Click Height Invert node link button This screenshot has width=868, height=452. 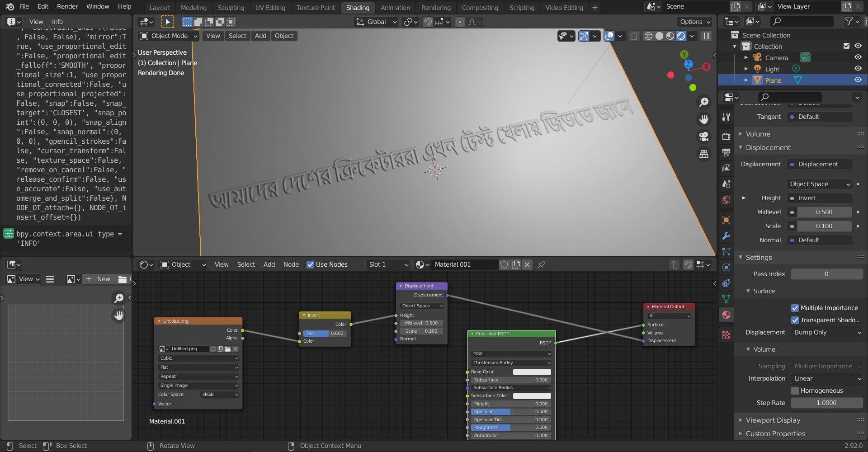tap(819, 198)
